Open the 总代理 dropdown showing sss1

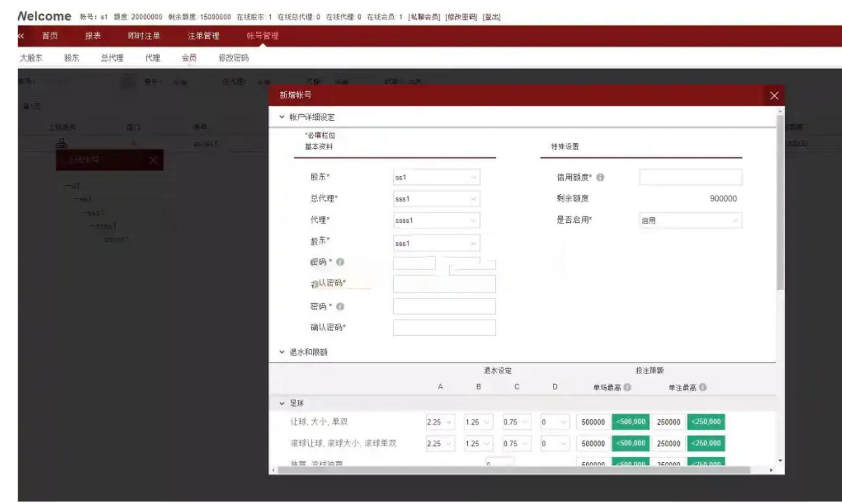tap(436, 199)
